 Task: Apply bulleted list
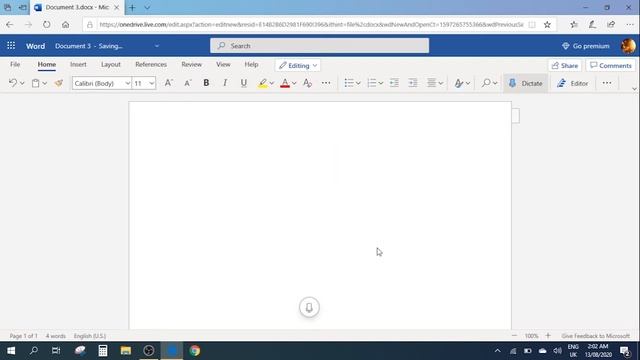(x=349, y=83)
